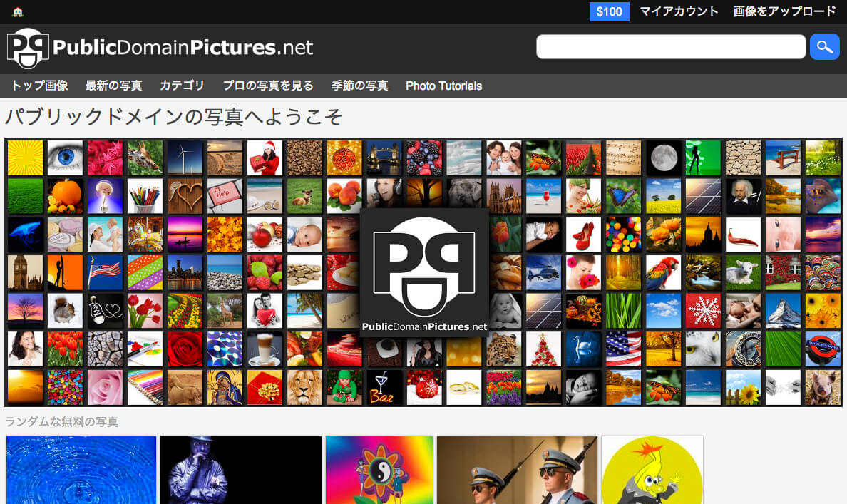Open Photo Tutorials menu item

click(x=444, y=86)
